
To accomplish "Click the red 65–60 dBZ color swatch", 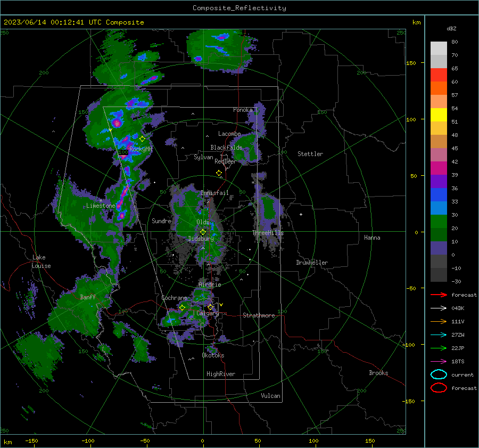I will (439, 75).
